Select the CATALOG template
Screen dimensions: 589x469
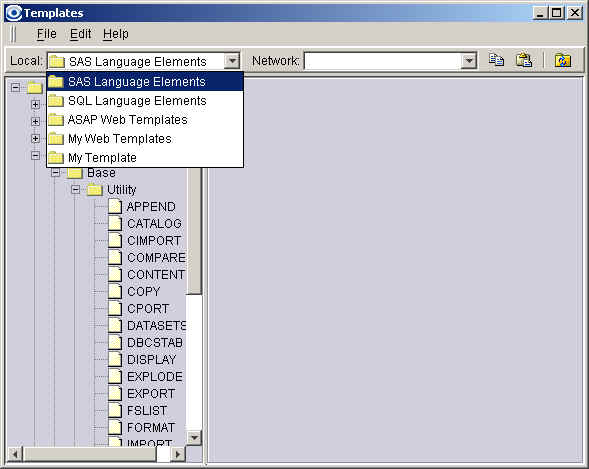tap(154, 224)
